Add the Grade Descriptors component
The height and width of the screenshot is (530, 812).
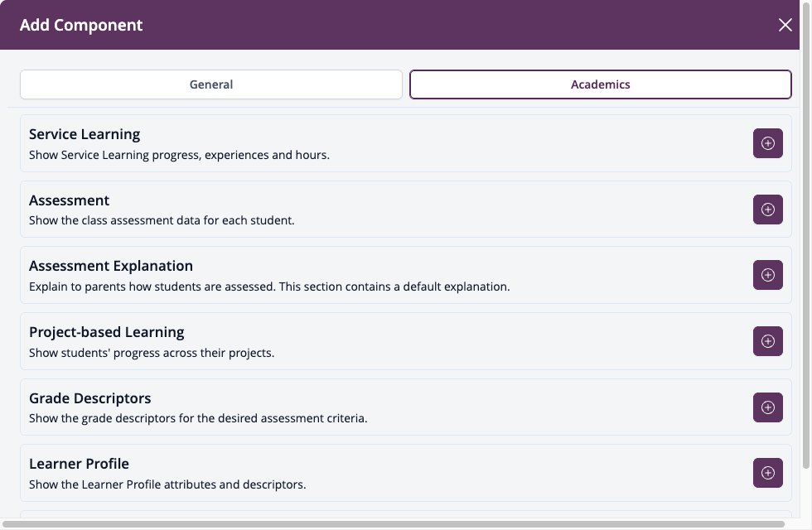click(767, 407)
